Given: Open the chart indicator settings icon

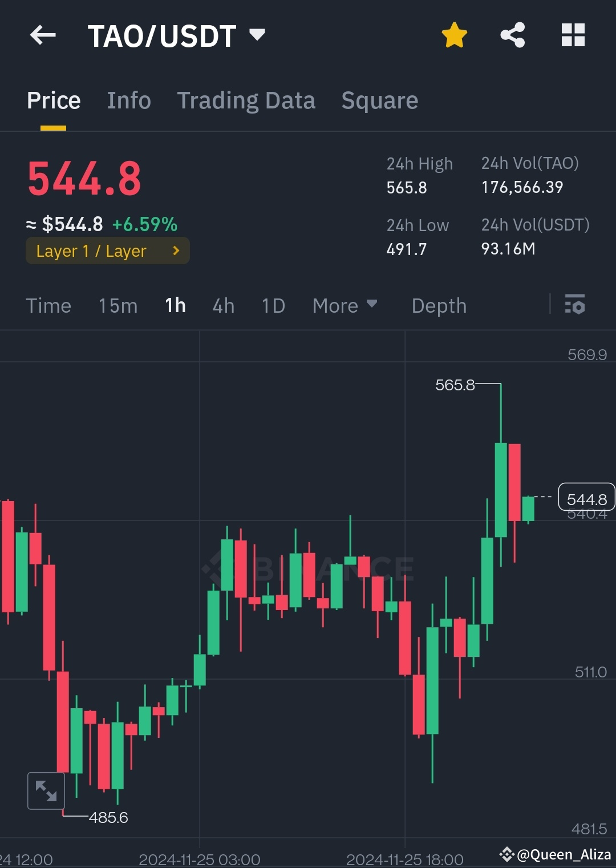Looking at the screenshot, I should (x=576, y=305).
